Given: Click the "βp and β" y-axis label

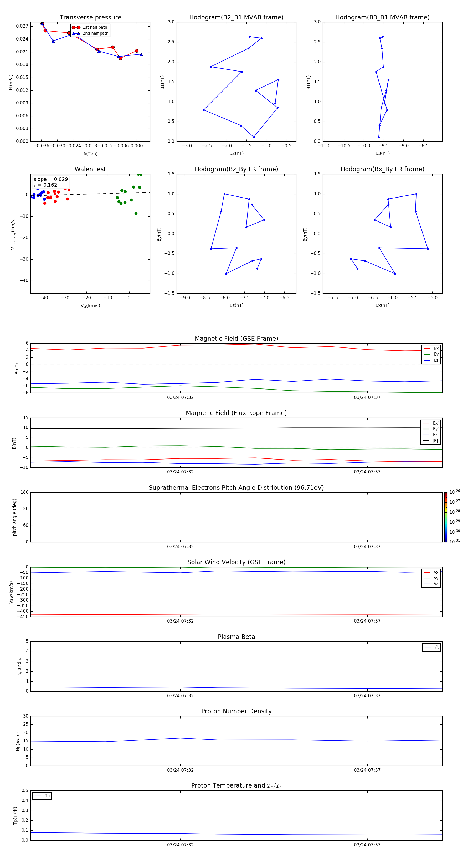Looking at the screenshot, I should coord(19,666).
